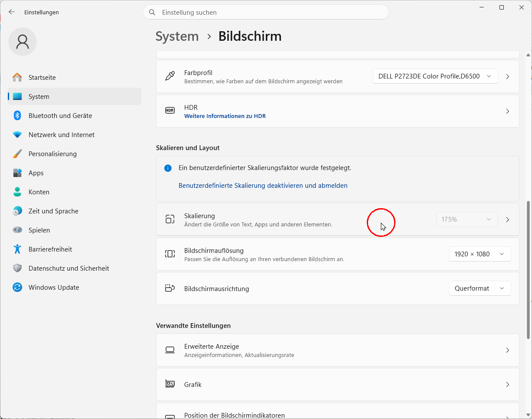Click the Einstellung suchen search field

(x=266, y=13)
